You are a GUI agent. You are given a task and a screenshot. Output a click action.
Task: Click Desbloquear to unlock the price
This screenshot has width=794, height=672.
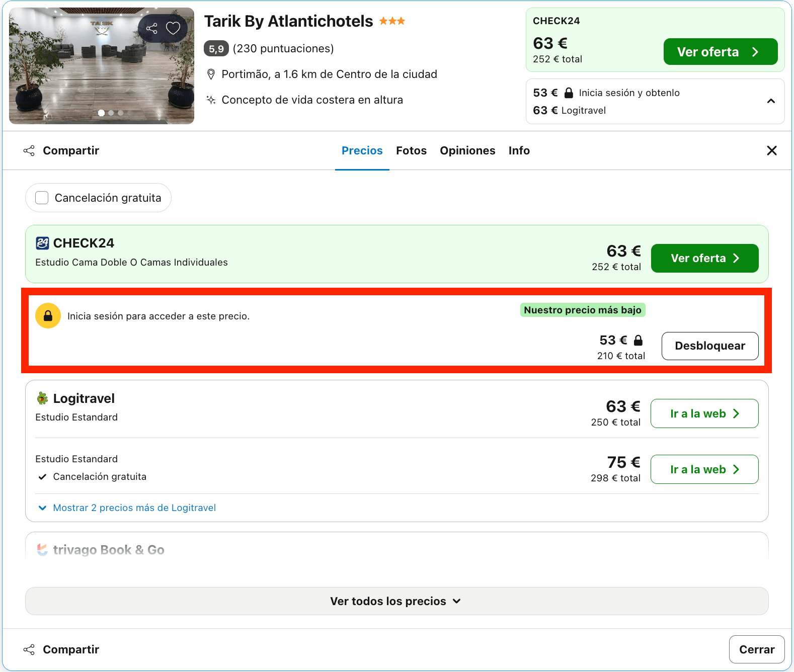(x=709, y=346)
